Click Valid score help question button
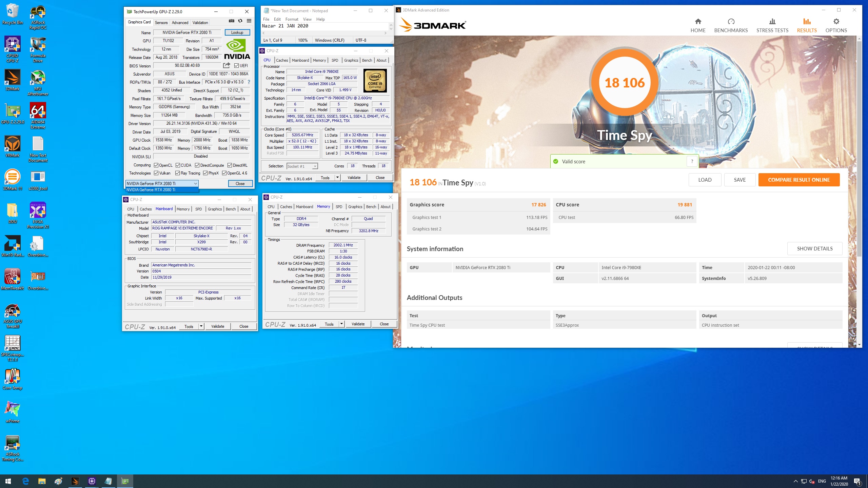Viewport: 868px width, 488px height. tap(692, 161)
